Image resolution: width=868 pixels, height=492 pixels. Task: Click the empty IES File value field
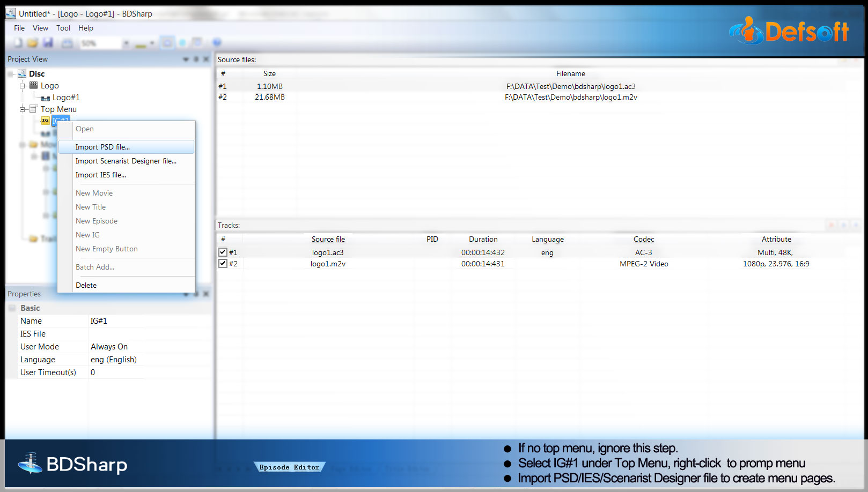click(x=116, y=334)
